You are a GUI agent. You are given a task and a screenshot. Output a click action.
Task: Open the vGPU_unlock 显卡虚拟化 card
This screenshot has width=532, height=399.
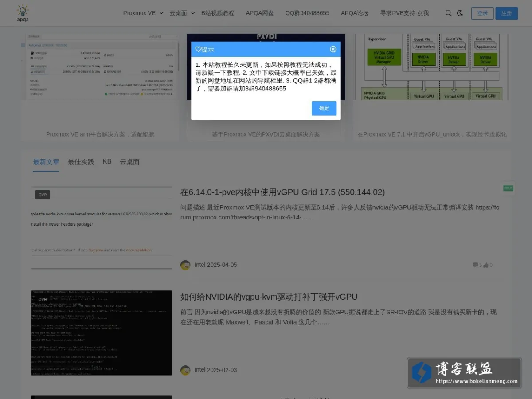(432, 87)
